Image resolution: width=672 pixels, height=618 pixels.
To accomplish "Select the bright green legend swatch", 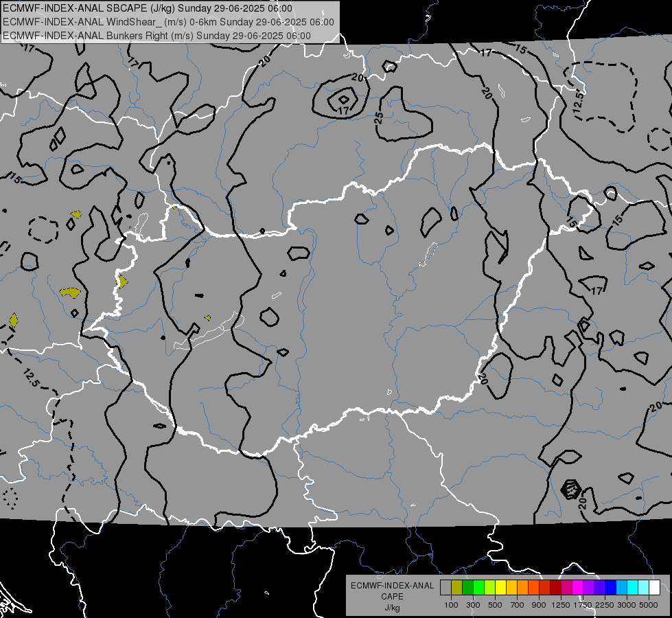I will pos(478,587).
